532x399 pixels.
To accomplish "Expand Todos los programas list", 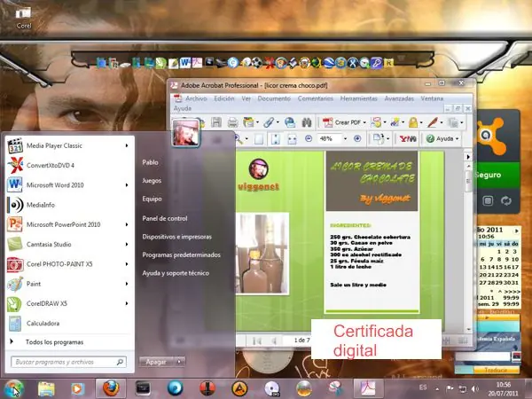I will pyautogui.click(x=54, y=341).
